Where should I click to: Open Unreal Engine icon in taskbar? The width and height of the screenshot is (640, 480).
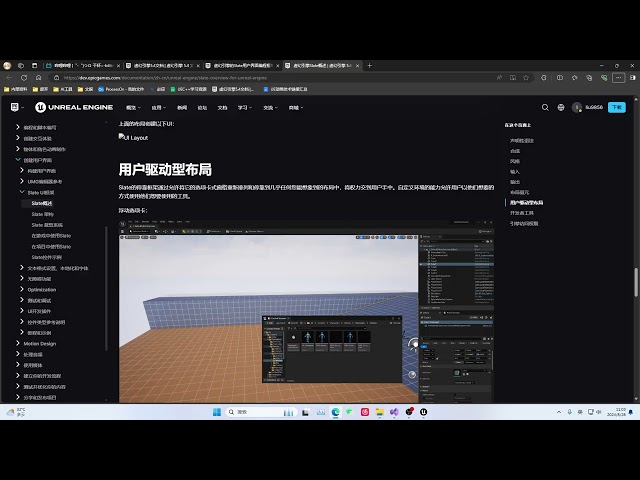pos(424,412)
